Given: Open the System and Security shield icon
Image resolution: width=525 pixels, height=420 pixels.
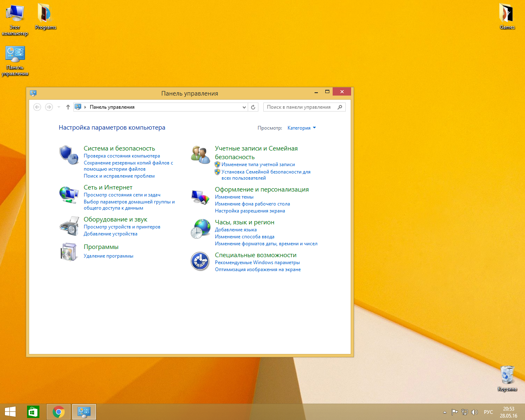Looking at the screenshot, I should (68, 155).
